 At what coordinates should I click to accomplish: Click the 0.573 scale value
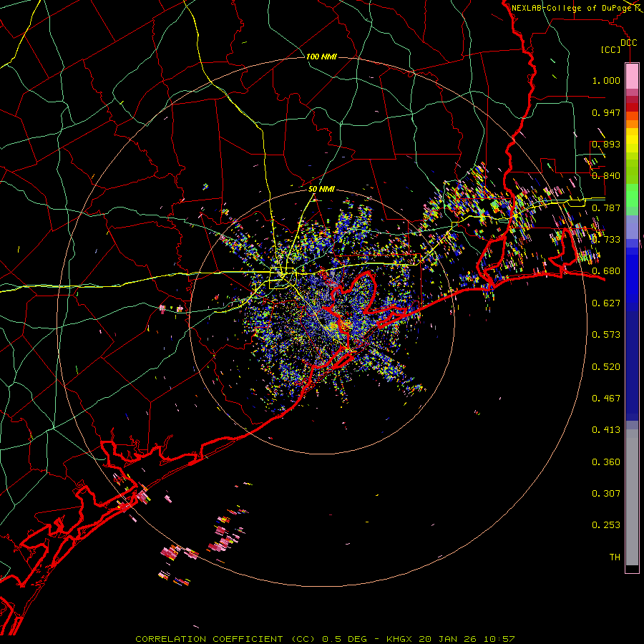606,335
